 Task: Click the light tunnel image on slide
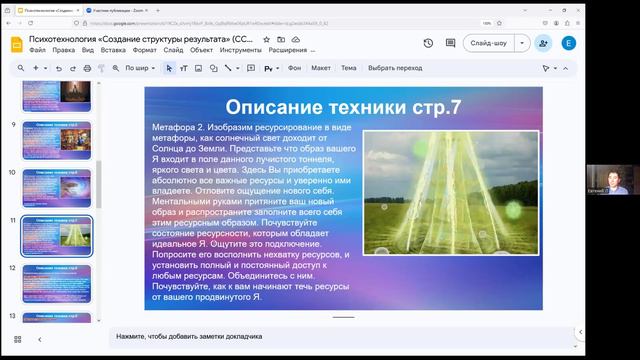coord(451,193)
